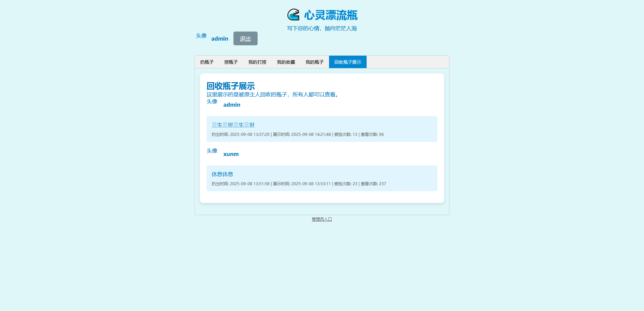Click the first bottle's timestamp info line
Viewport: 644px width, 311px height.
click(297, 135)
